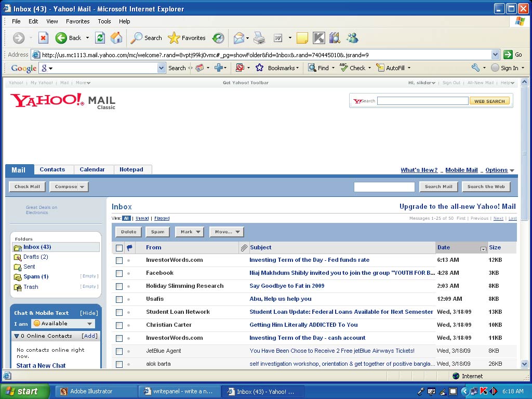The image size is (532, 399).
Task: Click Kaspersky icon in system tray
Action: pyautogui.click(x=484, y=391)
